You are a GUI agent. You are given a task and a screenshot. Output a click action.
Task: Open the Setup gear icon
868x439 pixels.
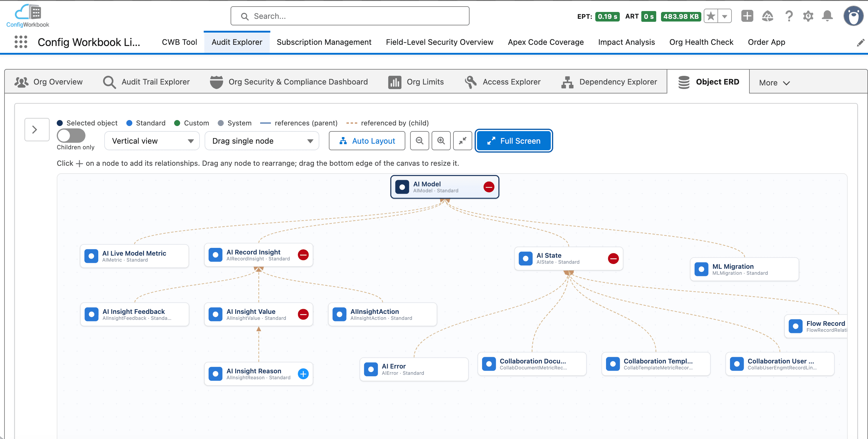[x=808, y=16]
